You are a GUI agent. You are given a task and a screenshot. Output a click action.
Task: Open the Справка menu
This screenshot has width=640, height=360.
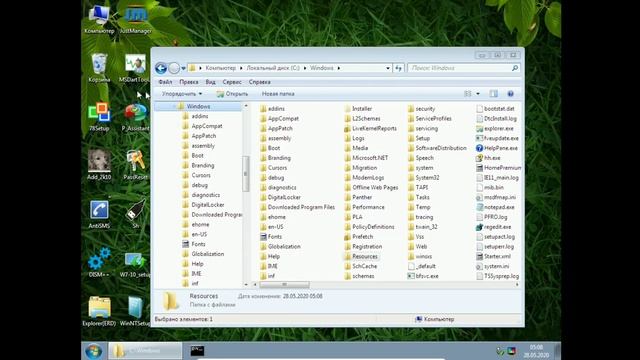(260, 82)
